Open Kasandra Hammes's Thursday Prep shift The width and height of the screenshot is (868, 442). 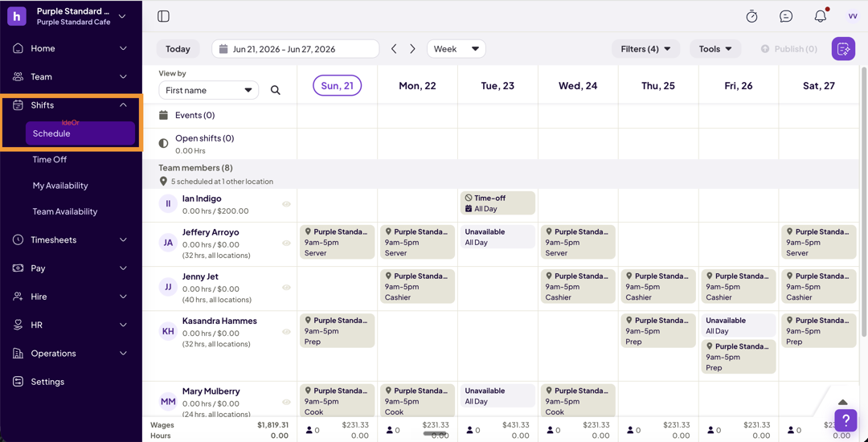658,331
